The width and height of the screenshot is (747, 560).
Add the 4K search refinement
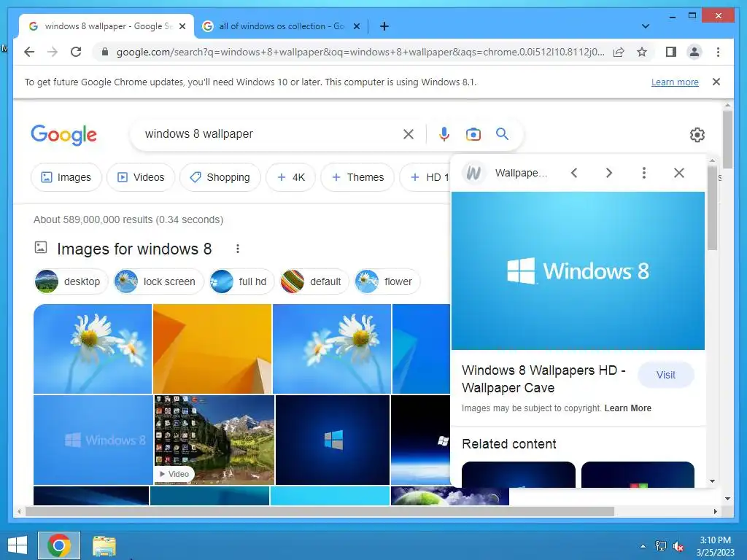290,177
